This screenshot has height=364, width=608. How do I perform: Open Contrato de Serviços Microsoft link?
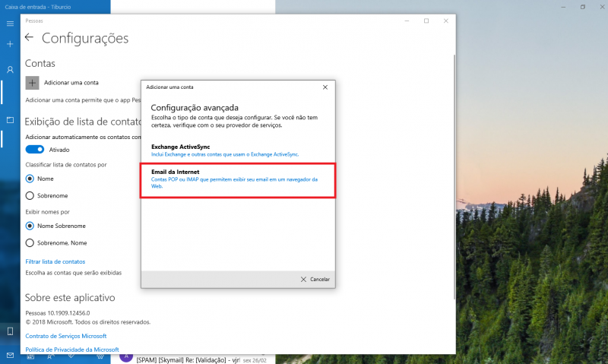[66, 336]
